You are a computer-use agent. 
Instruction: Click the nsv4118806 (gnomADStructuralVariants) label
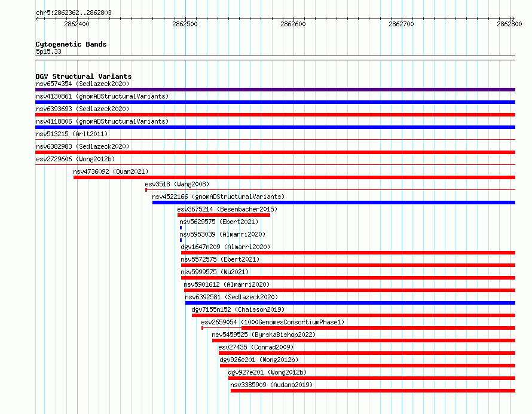coord(102,121)
